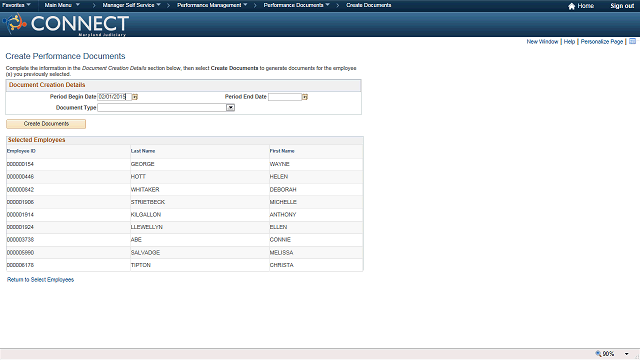Select Create Documents breadcrumb item
This screenshot has width=640, height=360.
coord(369,5)
